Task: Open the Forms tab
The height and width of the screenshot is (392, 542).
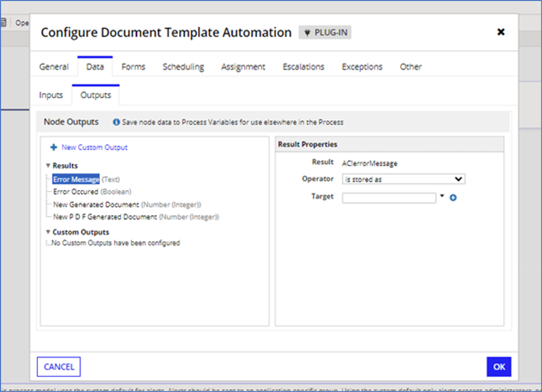Action: point(133,67)
